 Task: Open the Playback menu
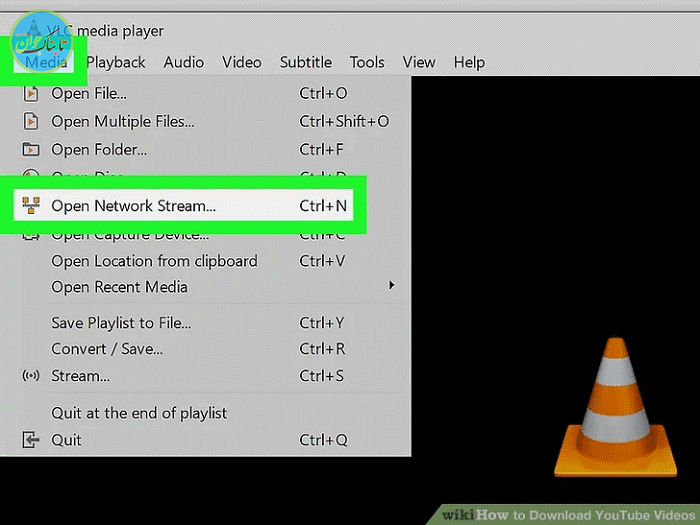(117, 62)
